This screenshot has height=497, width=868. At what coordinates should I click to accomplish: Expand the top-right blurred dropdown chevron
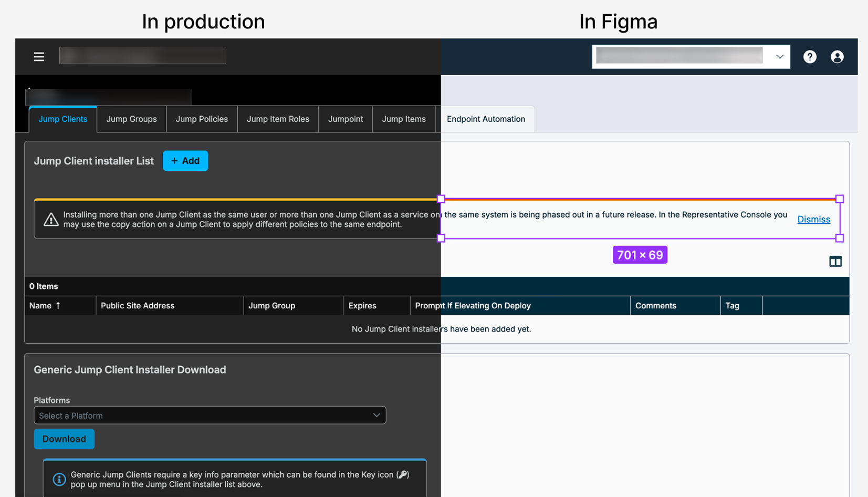780,57
